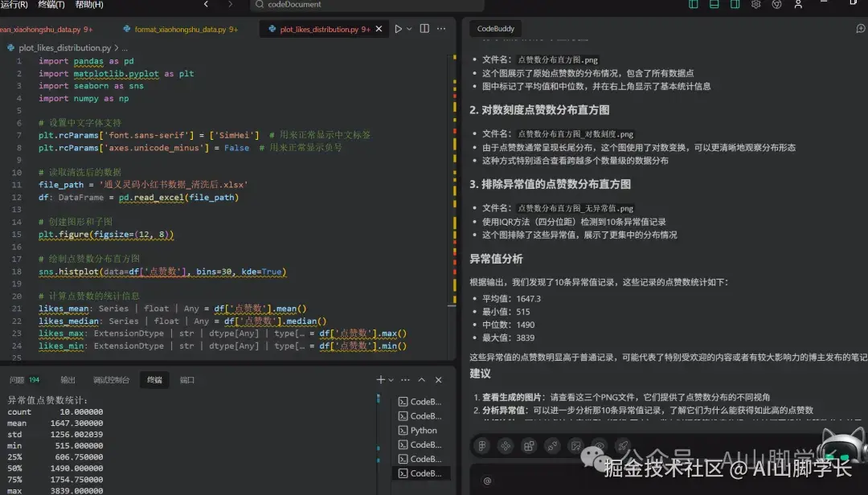868x495 pixels.
Task: Switch to the format_xiaohongshu_data.py tab
Action: click(178, 28)
